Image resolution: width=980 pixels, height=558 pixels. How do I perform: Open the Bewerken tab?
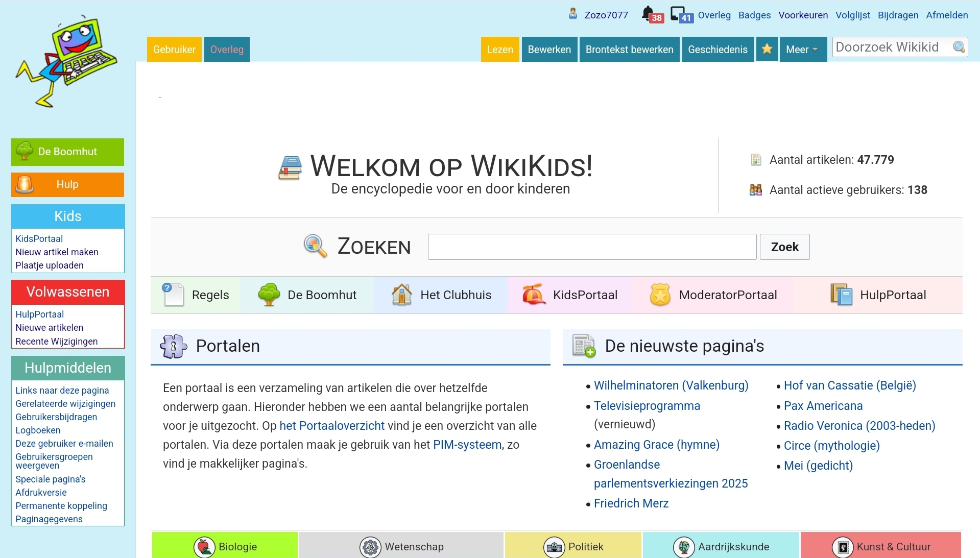click(549, 49)
